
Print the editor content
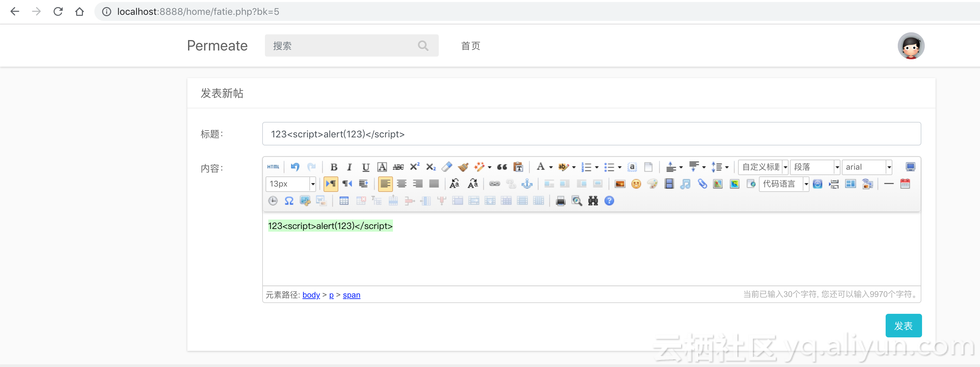(560, 201)
